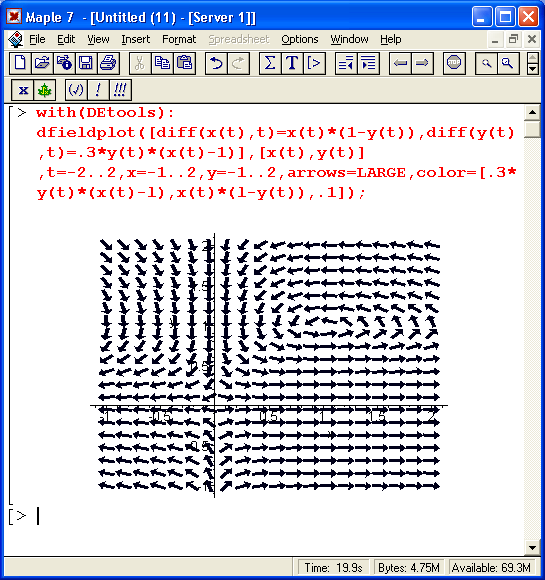The height and width of the screenshot is (580, 545).
Task: Open the Options menu
Action: (x=300, y=39)
